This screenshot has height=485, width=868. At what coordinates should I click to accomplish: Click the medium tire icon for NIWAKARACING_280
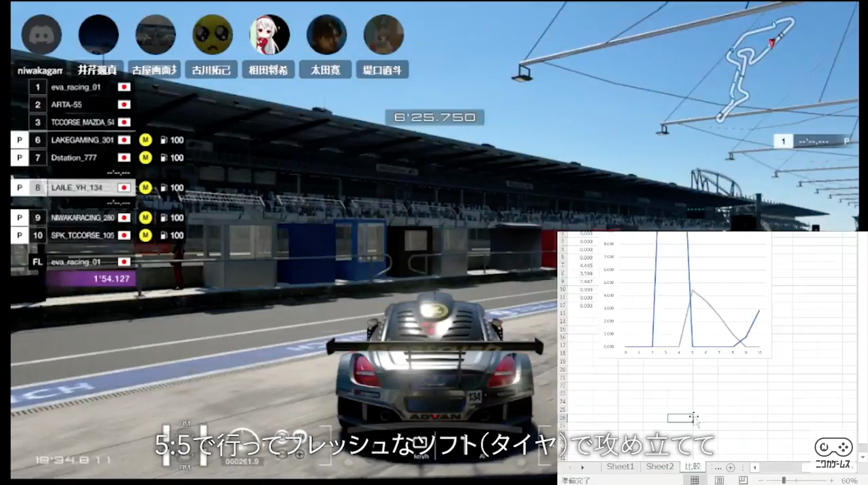pyautogui.click(x=145, y=218)
